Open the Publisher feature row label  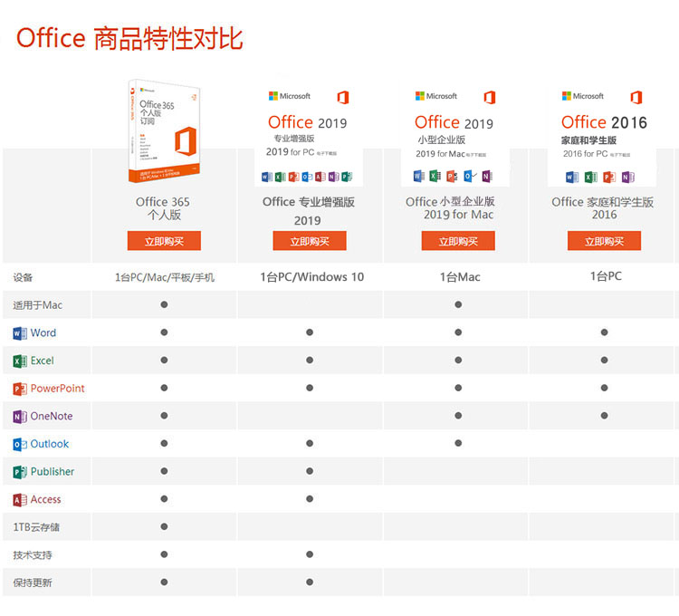pyautogui.click(x=53, y=471)
